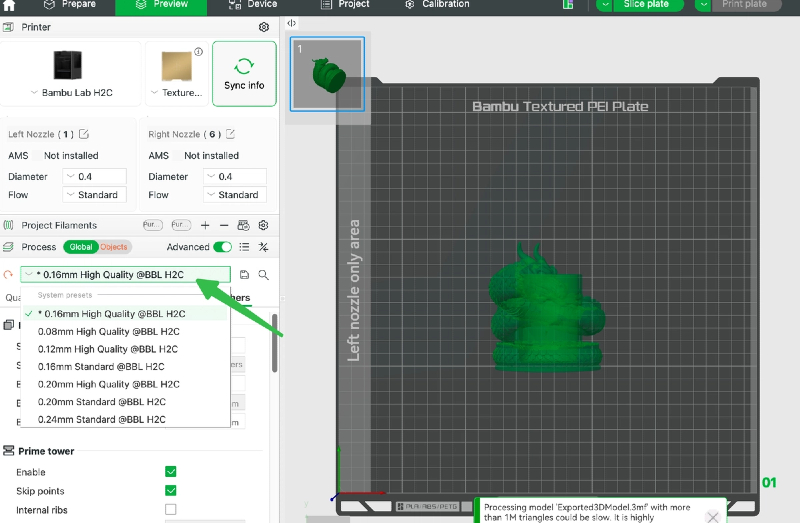800x523 pixels.
Task: Click the Project Filaments section icon
Action: click(x=8, y=225)
